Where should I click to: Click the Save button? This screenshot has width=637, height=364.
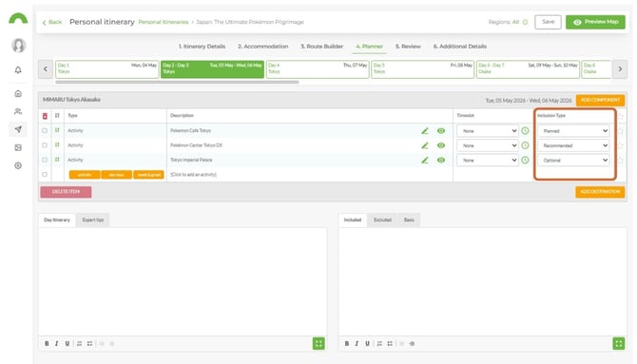pyautogui.click(x=548, y=22)
